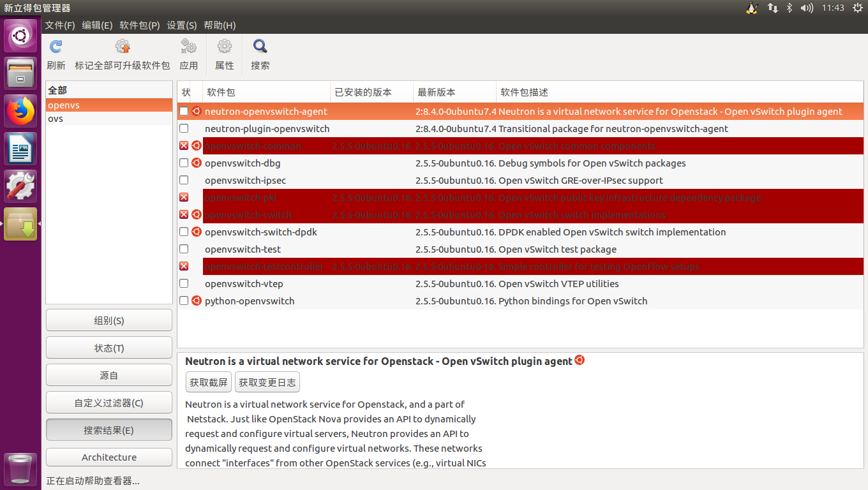Image resolution: width=868 pixels, height=490 pixels.
Task: Open the Trash in launcher
Action: click(x=20, y=469)
